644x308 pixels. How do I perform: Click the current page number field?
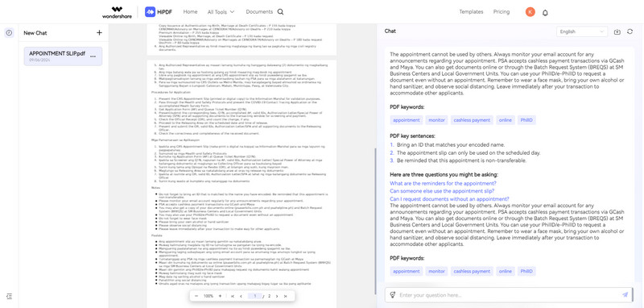pyautogui.click(x=254, y=296)
